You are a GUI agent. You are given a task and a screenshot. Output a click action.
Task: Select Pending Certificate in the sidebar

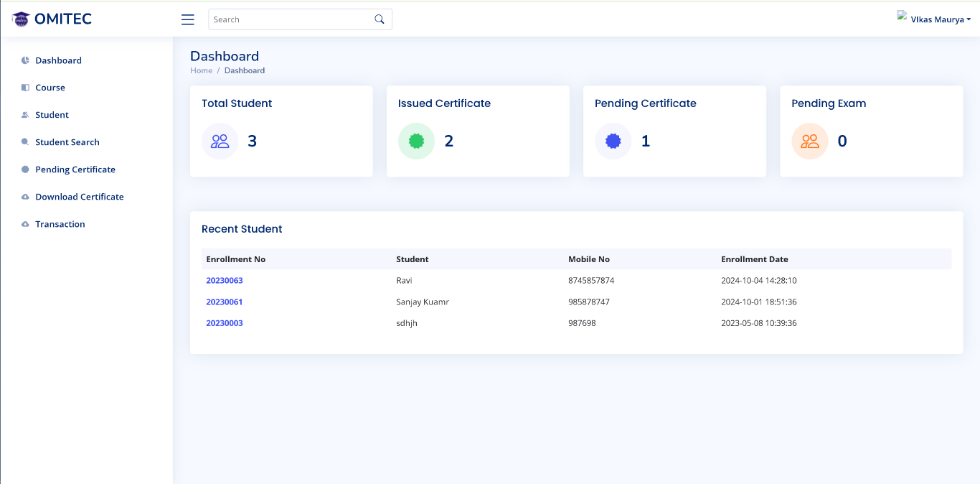click(75, 169)
